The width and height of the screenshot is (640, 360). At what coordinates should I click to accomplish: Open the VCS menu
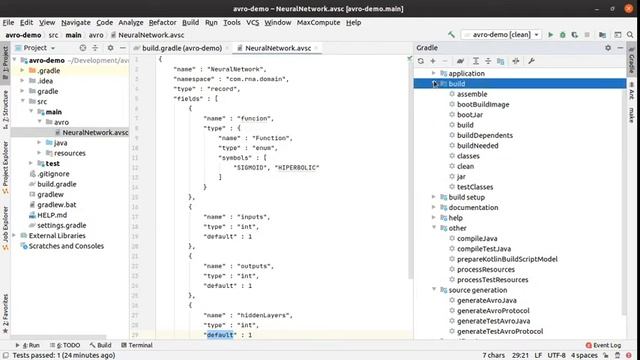point(252,22)
